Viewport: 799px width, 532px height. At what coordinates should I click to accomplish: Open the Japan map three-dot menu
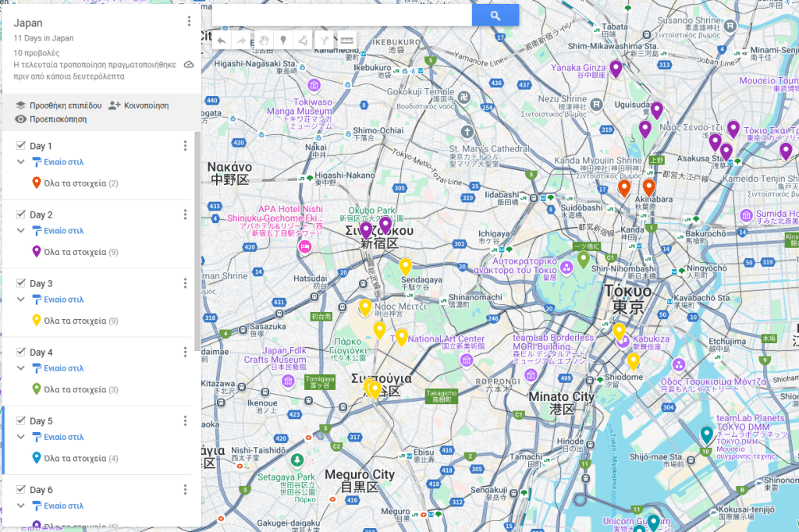[189, 22]
